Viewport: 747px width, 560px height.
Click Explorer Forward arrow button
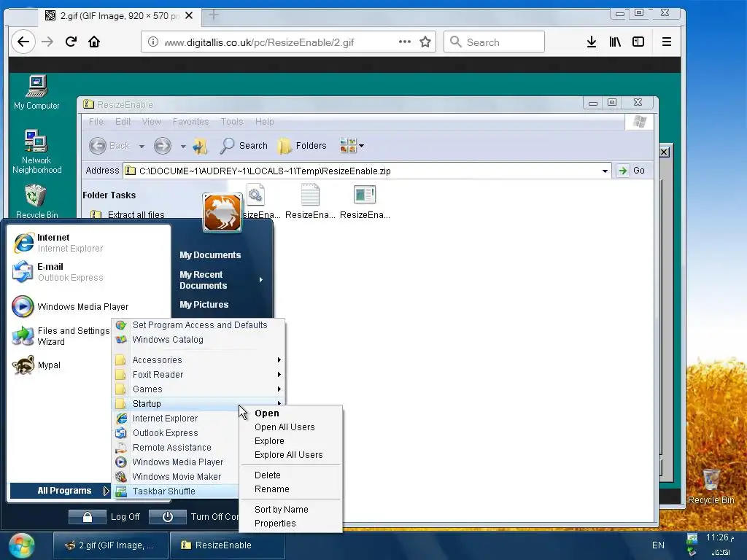tap(163, 146)
